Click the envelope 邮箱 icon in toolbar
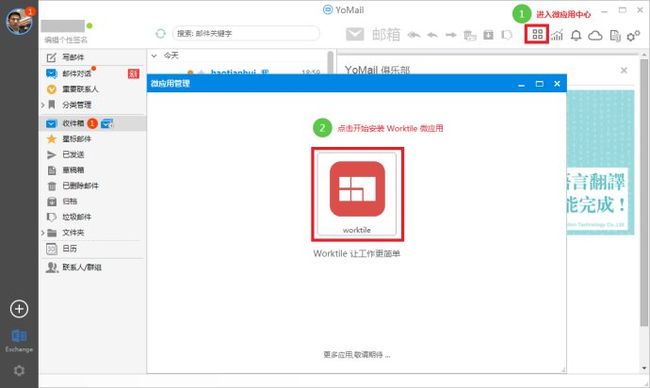Viewport: 650px width, 388px height. (355, 34)
